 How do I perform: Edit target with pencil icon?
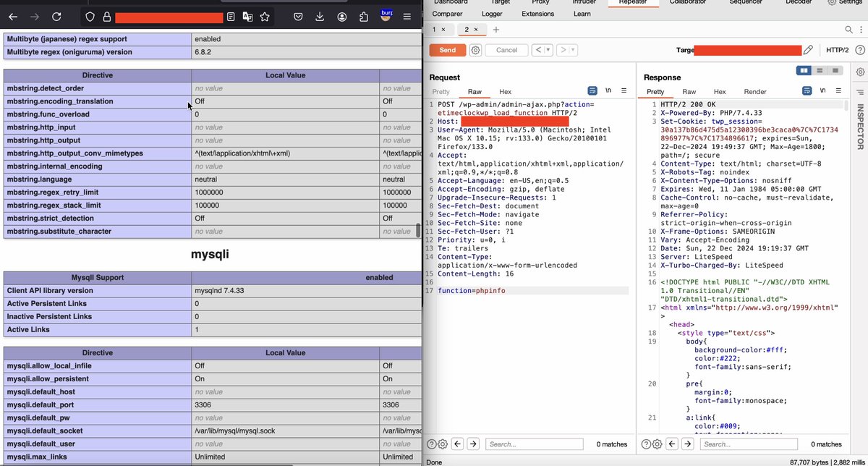click(808, 50)
